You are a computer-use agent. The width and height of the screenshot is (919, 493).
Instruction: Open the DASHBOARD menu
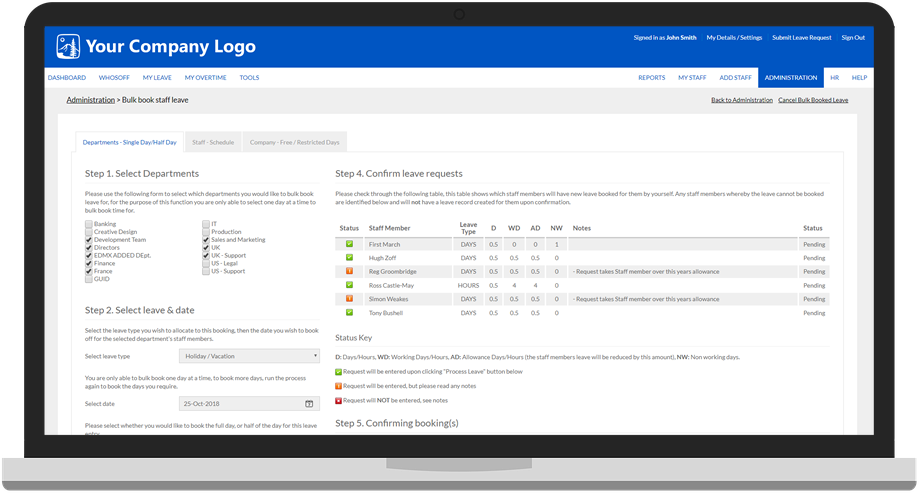click(x=67, y=77)
